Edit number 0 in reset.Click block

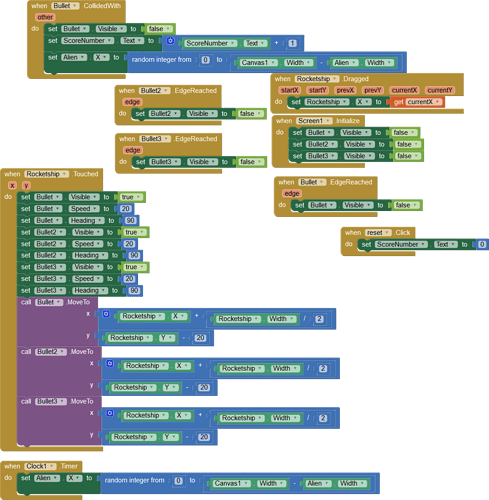(482, 244)
